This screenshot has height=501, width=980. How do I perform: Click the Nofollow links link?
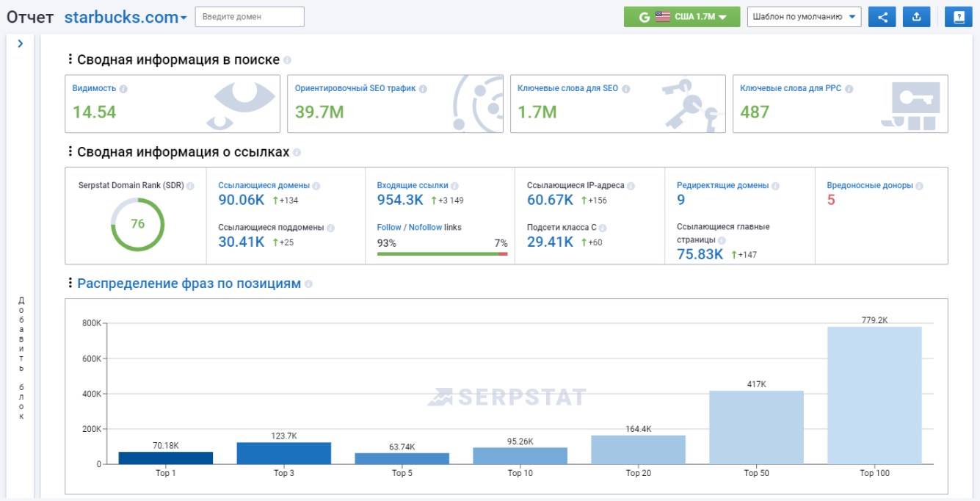426,227
